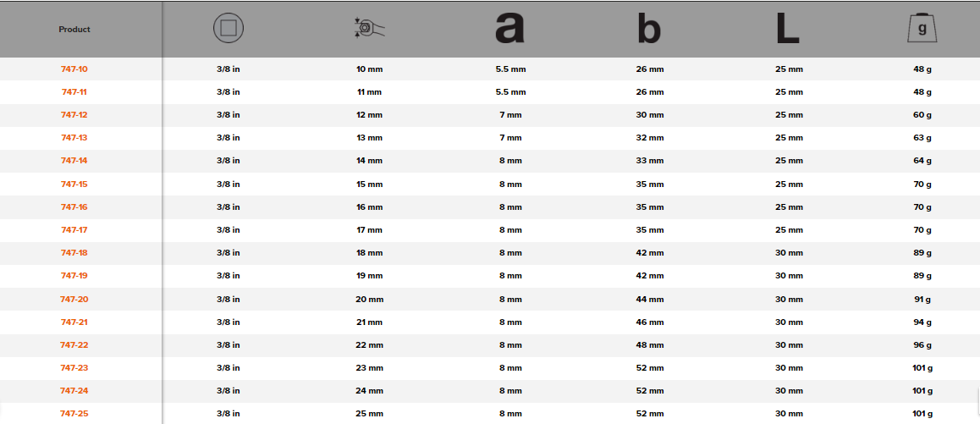Click the weight in grams icon
This screenshot has width=980, height=424.
coord(922,30)
